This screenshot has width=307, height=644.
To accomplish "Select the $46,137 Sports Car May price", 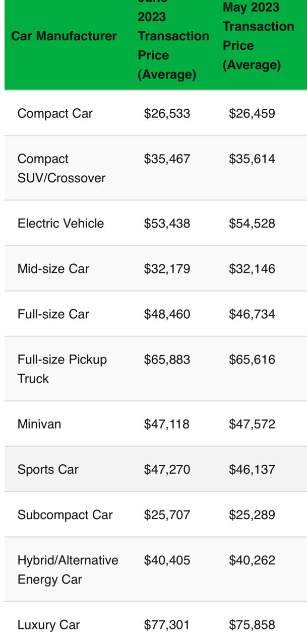I will (x=252, y=470).
